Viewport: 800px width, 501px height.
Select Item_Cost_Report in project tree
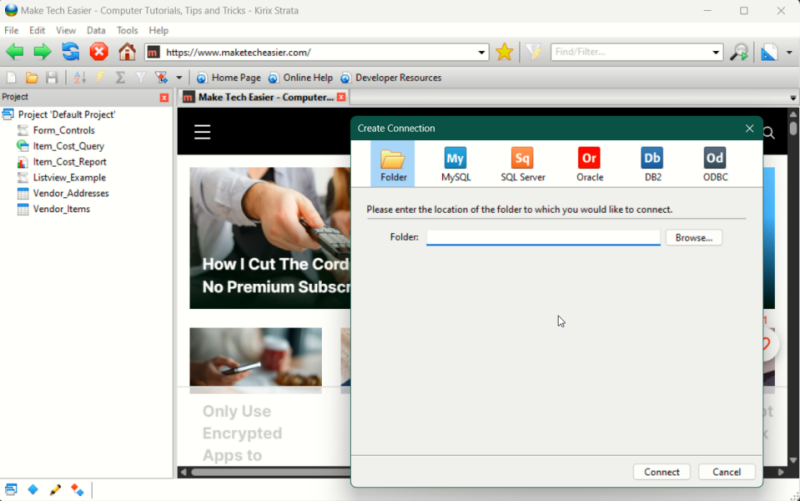(69, 162)
